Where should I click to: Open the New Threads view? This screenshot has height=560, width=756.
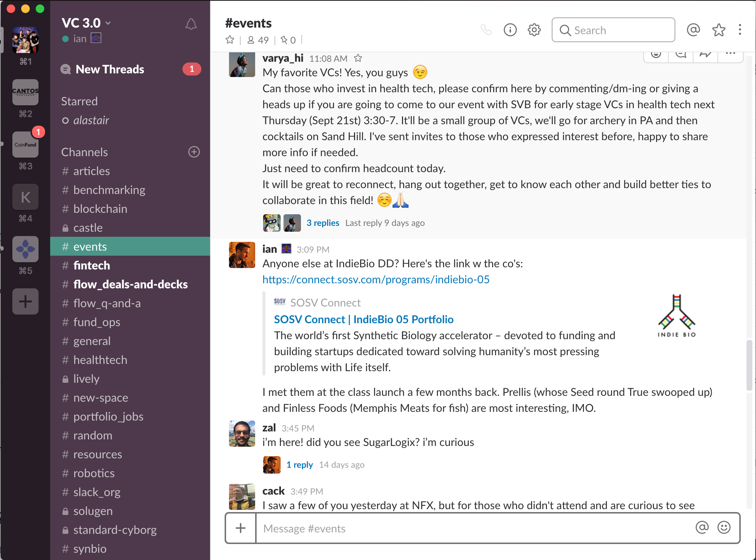[x=110, y=69]
